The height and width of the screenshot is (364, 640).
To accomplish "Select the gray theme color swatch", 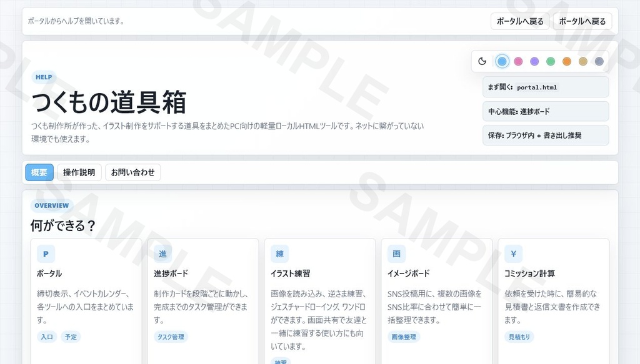I will point(599,61).
